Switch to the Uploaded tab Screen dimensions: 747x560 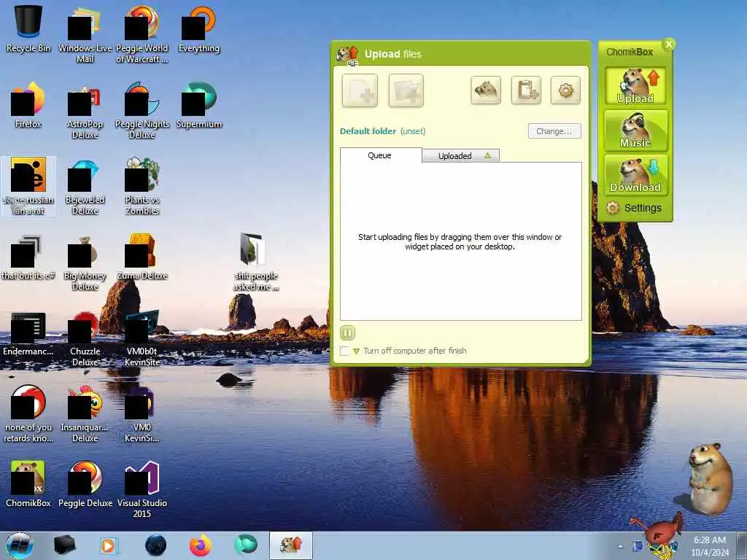(x=461, y=156)
